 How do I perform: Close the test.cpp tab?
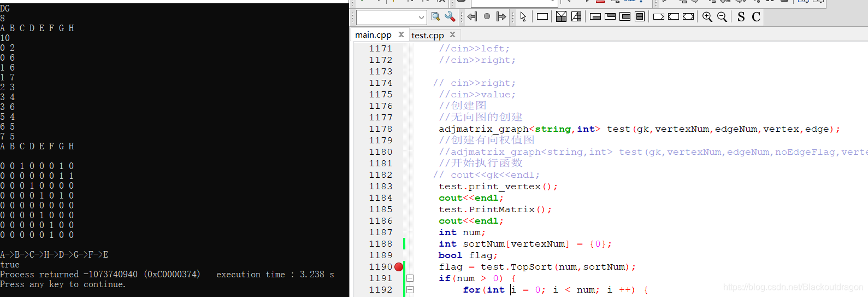pyautogui.click(x=452, y=34)
